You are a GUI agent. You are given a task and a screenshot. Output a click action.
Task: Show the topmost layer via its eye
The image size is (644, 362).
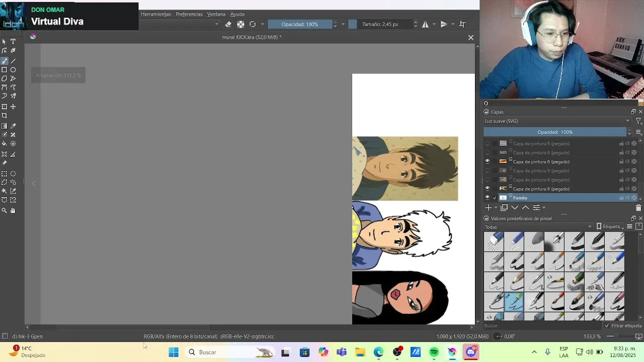point(487,144)
